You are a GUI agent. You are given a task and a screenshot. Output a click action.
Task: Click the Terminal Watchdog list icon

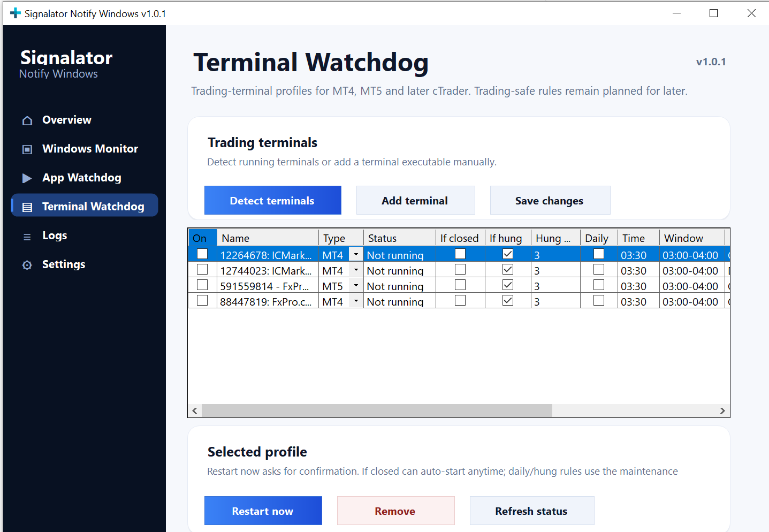[27, 207]
